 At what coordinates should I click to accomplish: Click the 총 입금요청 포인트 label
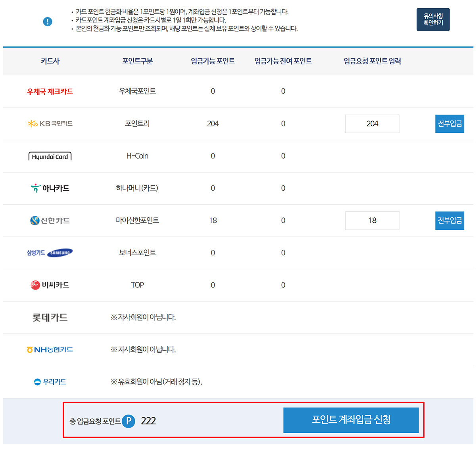pos(95,421)
